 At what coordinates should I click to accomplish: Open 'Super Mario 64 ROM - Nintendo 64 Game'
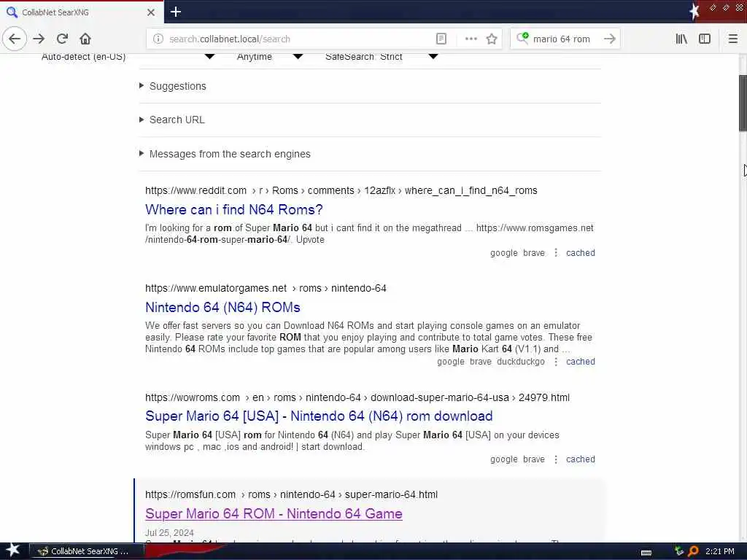pos(274,514)
